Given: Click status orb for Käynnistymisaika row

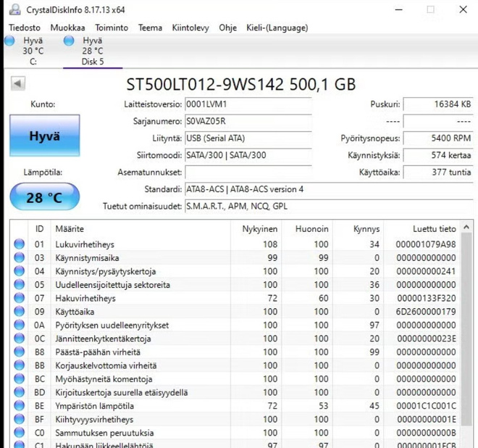Looking at the screenshot, I should coord(20,257).
